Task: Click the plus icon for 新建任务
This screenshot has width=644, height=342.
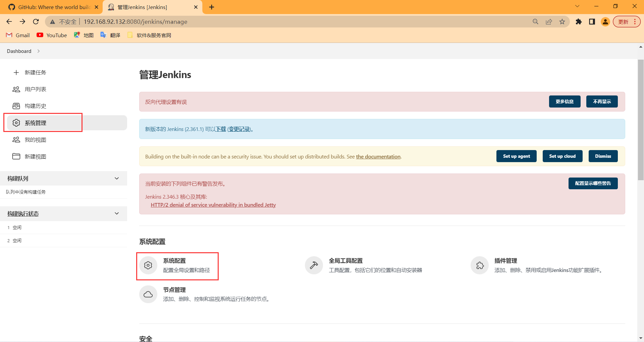Action: click(16, 72)
